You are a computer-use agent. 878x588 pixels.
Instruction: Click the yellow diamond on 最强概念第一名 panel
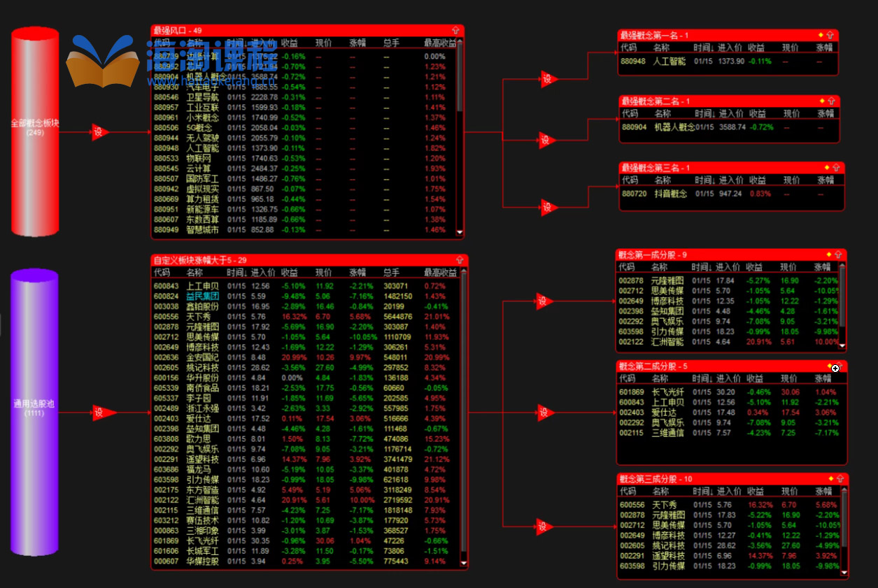click(x=821, y=34)
